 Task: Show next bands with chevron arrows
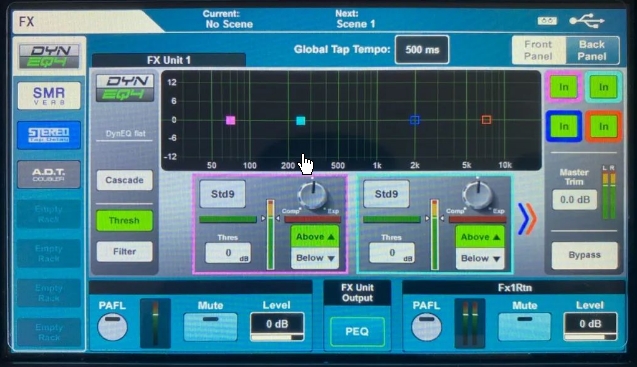pos(527,219)
